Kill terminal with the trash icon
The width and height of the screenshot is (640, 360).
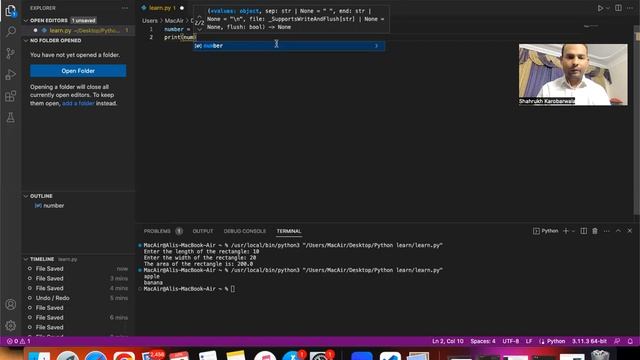coord(595,231)
